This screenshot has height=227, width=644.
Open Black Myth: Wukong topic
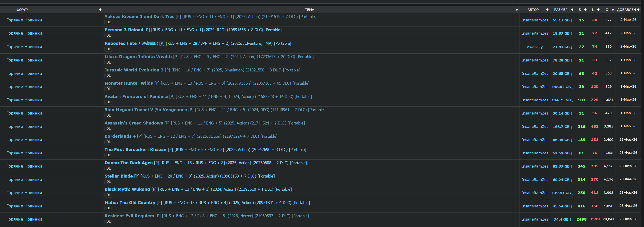(127, 189)
